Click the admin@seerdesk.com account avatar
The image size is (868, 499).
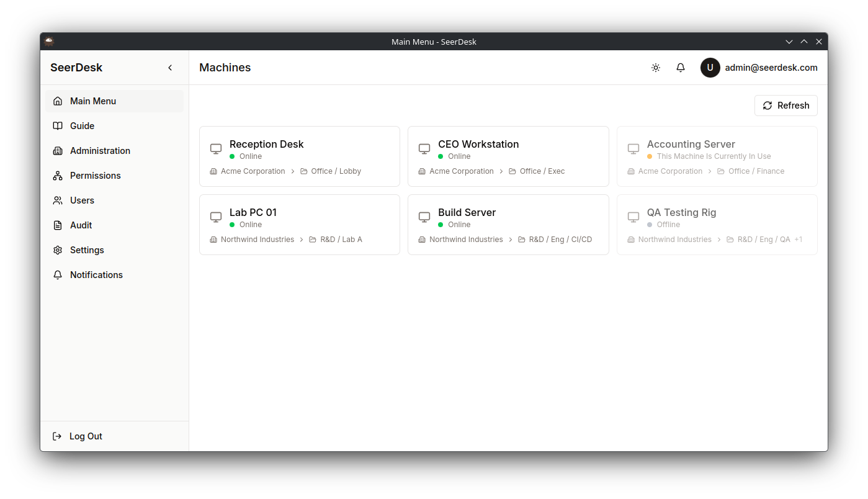click(x=710, y=68)
